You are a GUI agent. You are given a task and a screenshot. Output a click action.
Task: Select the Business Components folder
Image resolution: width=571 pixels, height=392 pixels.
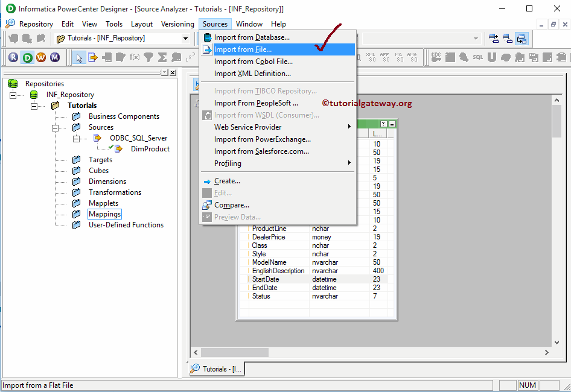tap(124, 116)
